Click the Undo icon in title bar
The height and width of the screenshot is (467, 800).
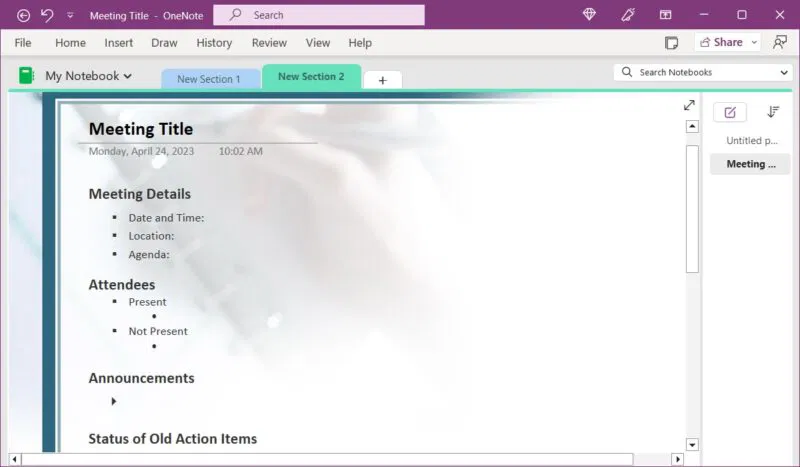[47, 15]
